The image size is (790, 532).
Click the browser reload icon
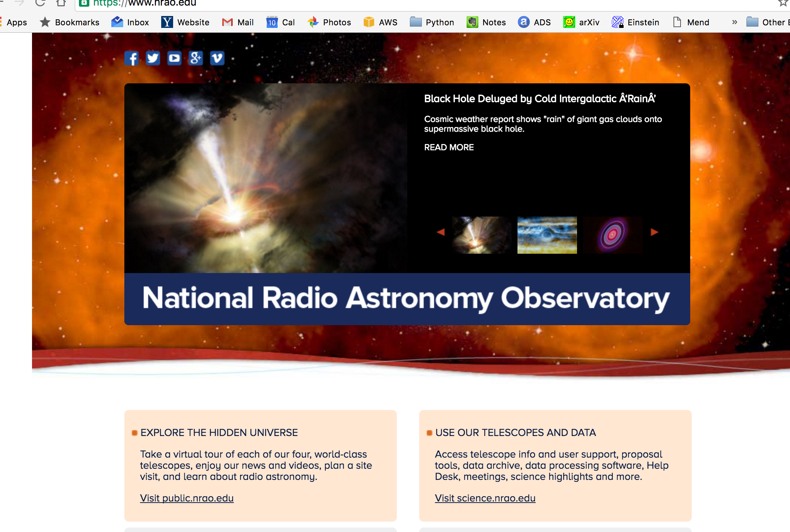pyautogui.click(x=40, y=3)
